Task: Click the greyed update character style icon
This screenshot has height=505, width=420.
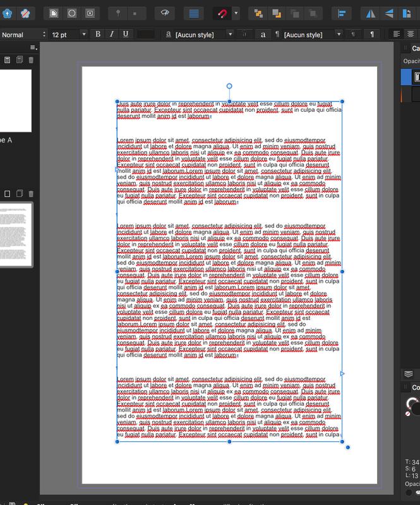Action: [244, 34]
